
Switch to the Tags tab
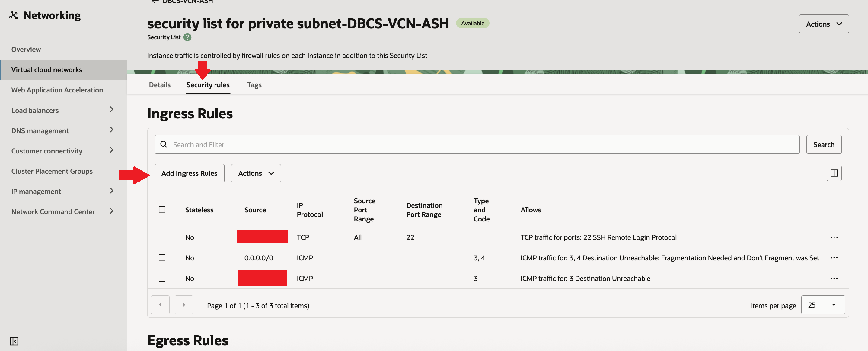(x=254, y=85)
